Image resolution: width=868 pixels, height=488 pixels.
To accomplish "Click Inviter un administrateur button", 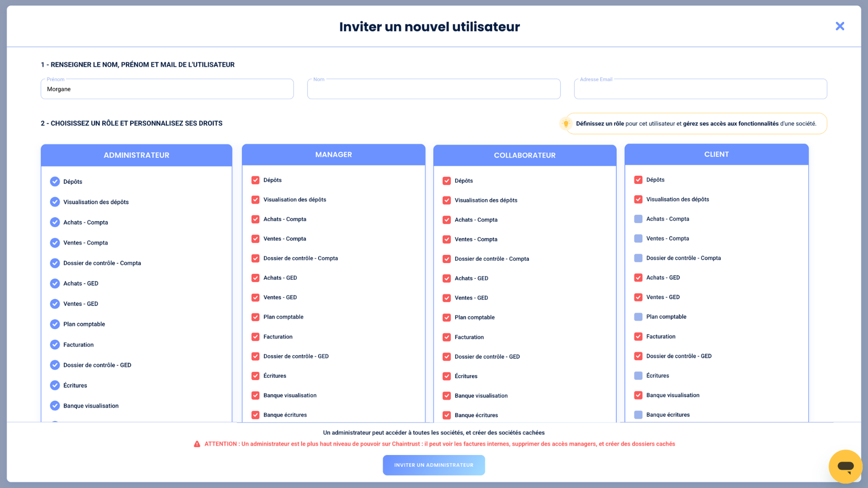I will coord(434,465).
